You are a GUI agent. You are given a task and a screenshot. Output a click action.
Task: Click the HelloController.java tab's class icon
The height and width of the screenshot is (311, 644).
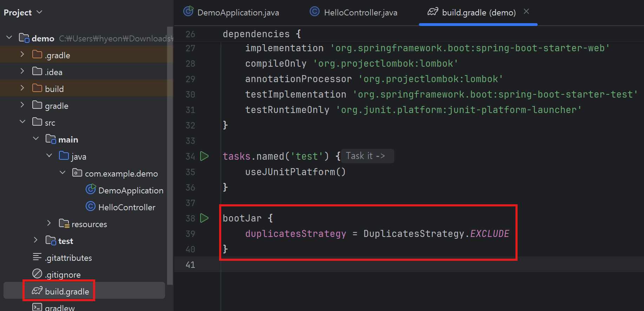tap(315, 12)
